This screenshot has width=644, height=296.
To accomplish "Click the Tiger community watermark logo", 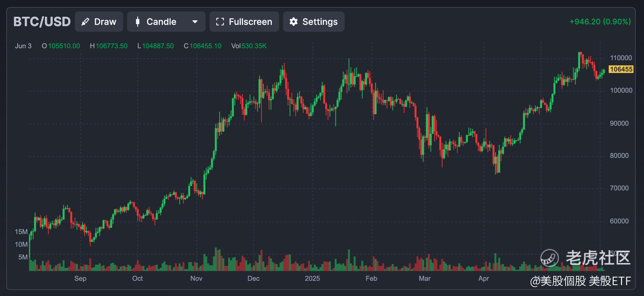I will coord(549,258).
